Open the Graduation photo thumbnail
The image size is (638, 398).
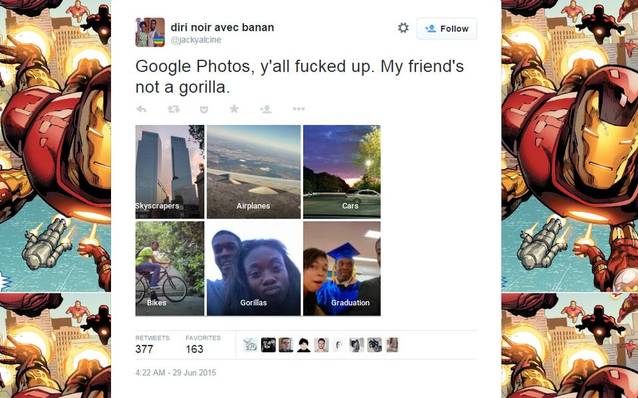click(x=342, y=269)
